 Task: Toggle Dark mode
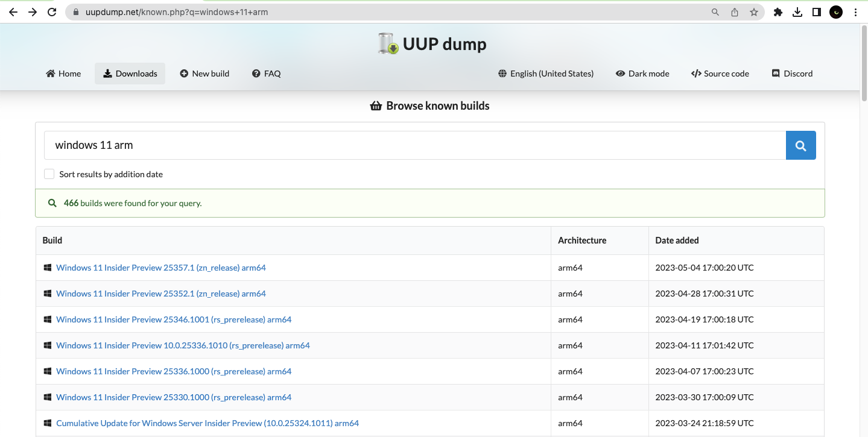coord(642,74)
